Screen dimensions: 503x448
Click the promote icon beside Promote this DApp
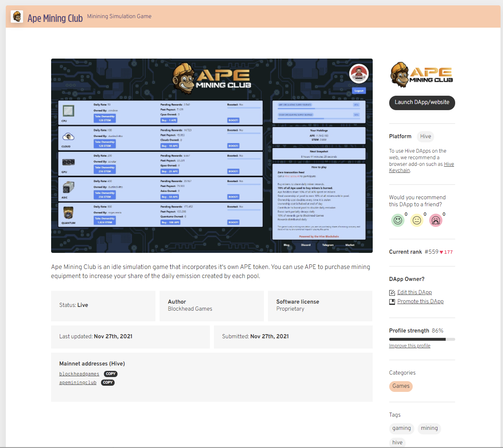coord(392,302)
